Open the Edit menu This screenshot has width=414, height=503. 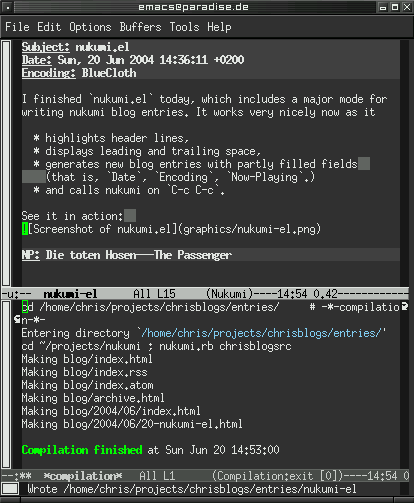(49, 27)
